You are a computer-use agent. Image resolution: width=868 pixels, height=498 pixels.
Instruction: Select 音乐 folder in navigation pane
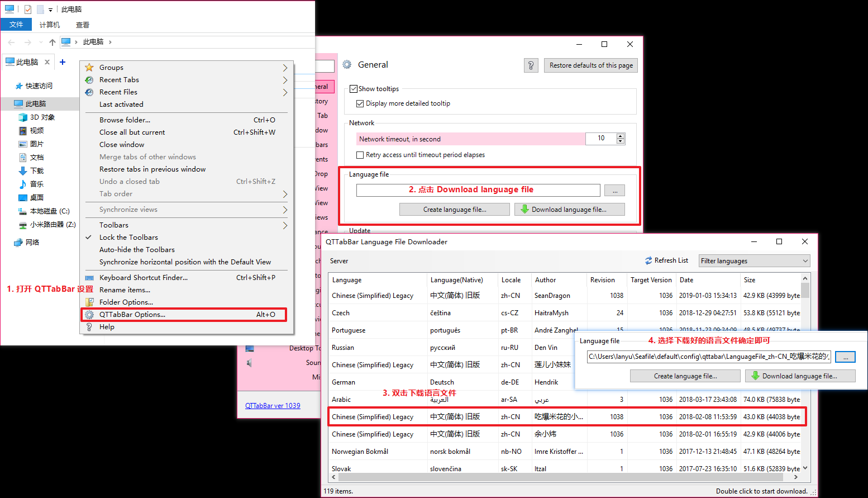coord(36,184)
